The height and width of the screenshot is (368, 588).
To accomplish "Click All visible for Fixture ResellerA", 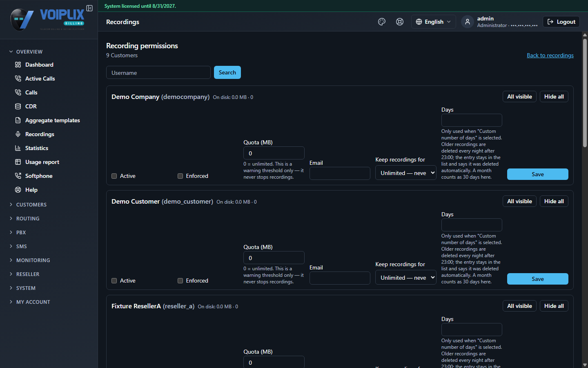I will [519, 306].
